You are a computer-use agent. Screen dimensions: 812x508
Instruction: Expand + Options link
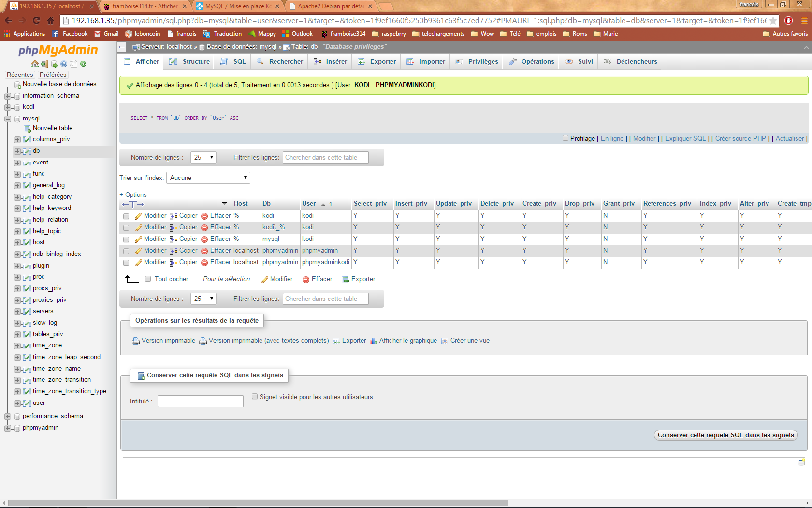133,194
